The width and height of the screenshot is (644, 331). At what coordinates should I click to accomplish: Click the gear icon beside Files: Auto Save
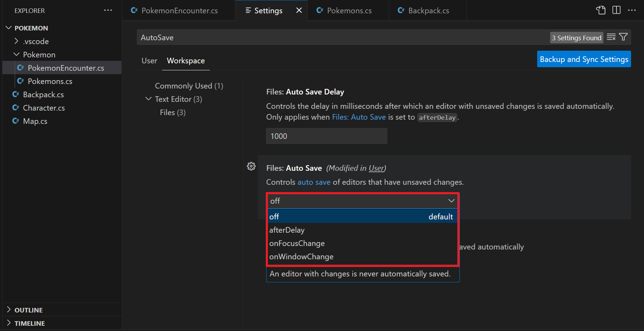coord(251,166)
